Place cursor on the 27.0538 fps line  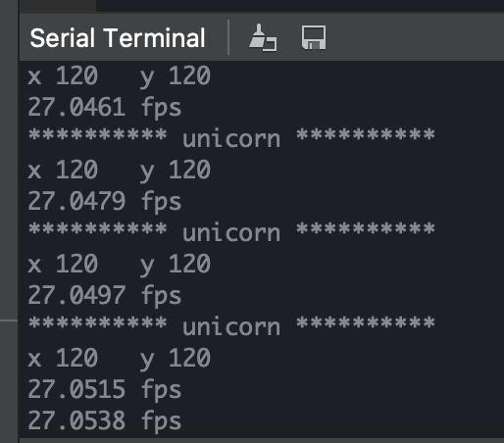105,420
